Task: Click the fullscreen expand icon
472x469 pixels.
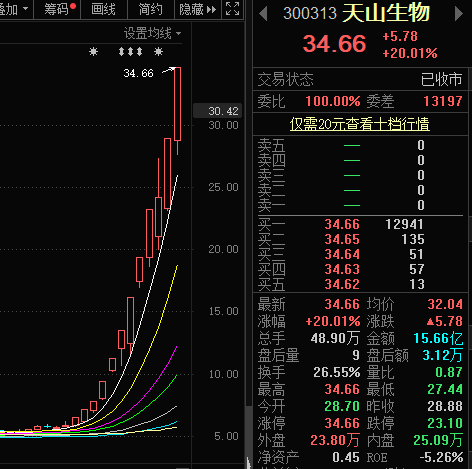Action: [x=232, y=9]
